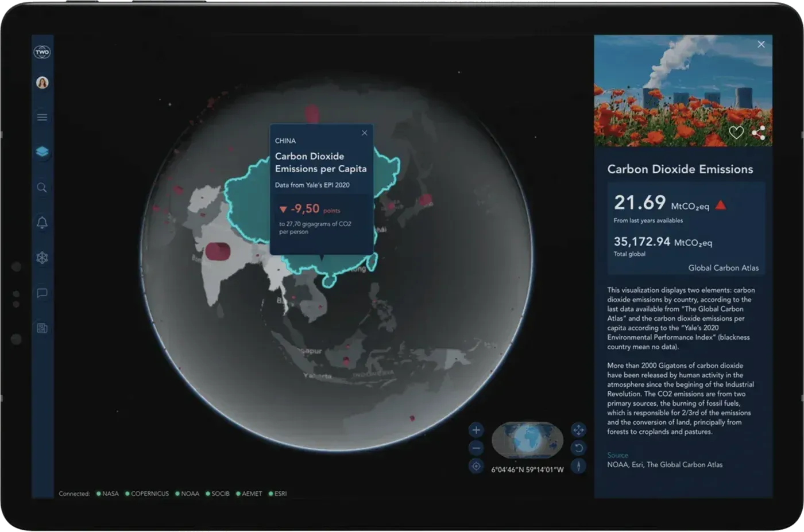Click the ESRI connection status
The height and width of the screenshot is (532, 804).
[x=278, y=494]
